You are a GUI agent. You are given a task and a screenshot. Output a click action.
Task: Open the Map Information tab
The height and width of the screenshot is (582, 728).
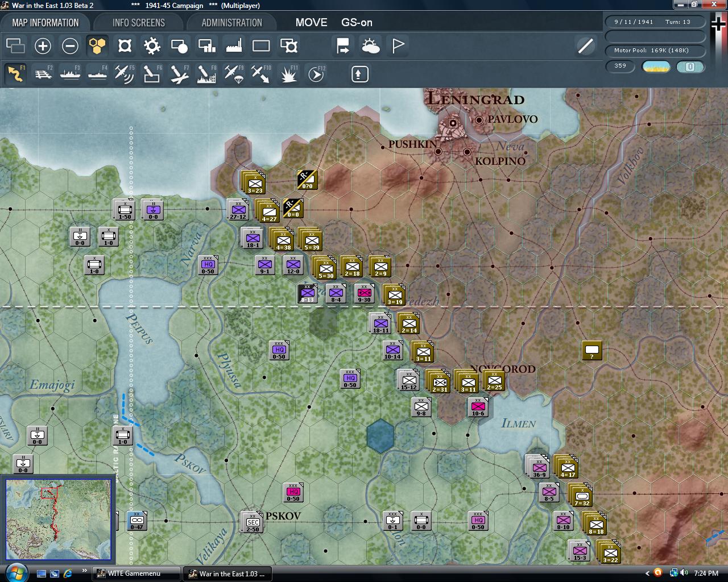tap(45, 23)
